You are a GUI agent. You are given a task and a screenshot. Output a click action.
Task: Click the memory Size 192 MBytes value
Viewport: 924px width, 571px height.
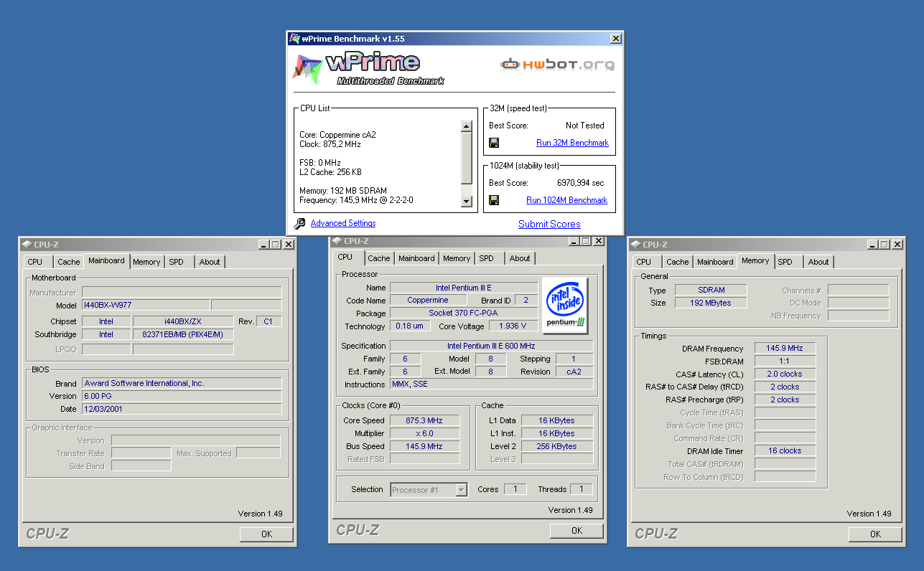pos(711,303)
